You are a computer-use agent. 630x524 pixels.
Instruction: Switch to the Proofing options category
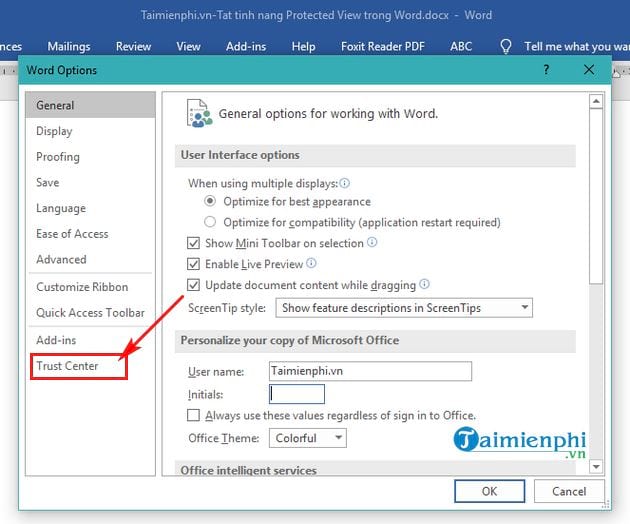coord(58,157)
